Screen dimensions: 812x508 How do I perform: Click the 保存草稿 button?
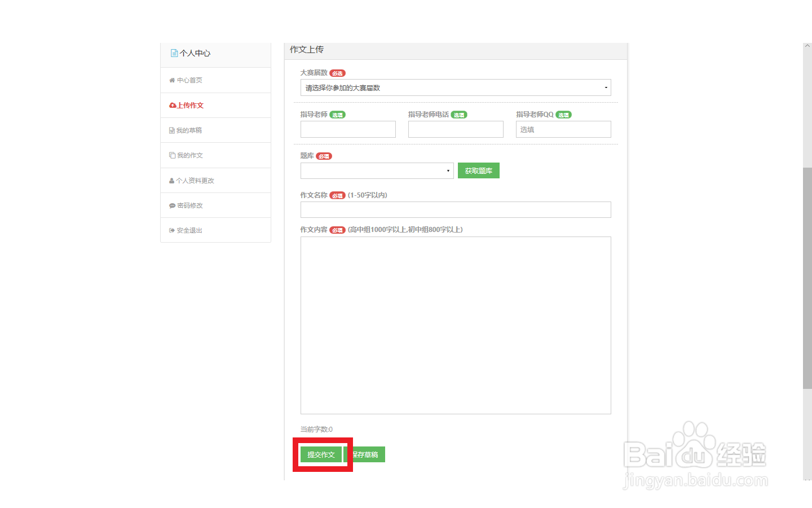pos(365,454)
